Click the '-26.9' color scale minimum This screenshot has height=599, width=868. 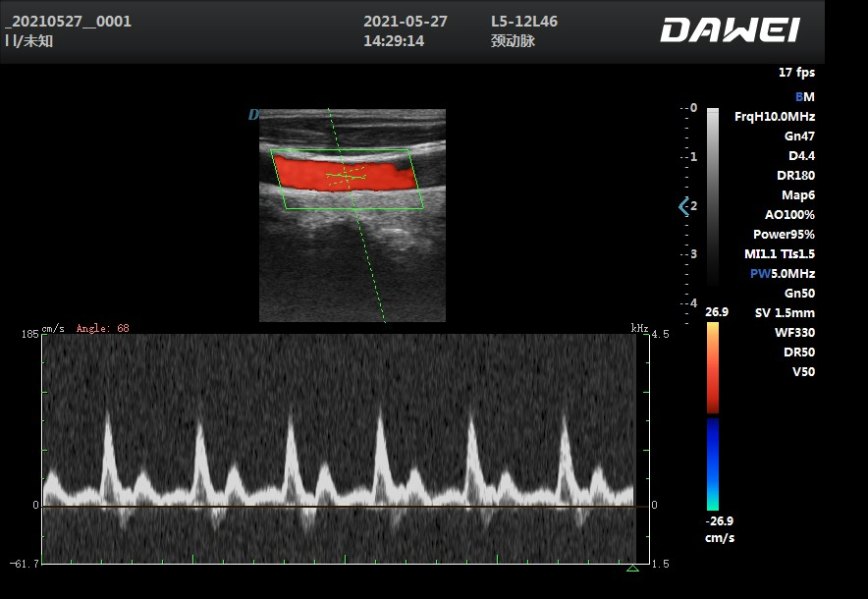pos(719,521)
